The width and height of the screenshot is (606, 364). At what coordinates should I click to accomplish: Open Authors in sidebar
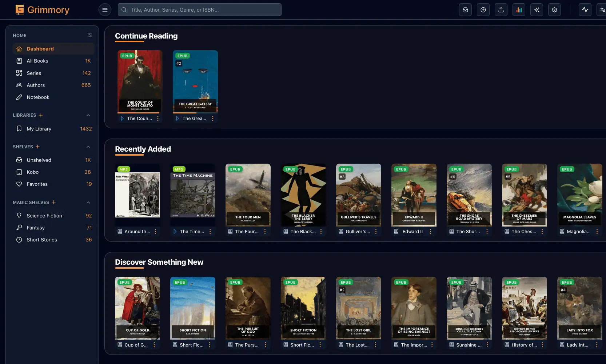(53, 85)
